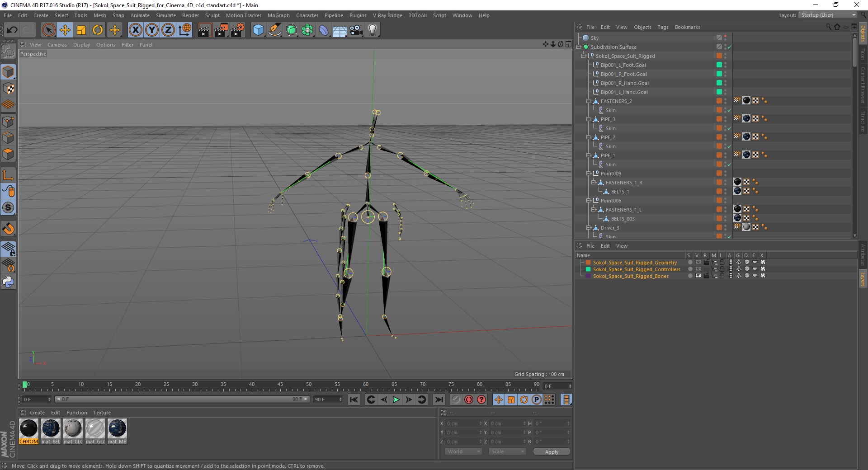Activate the Rotate tool icon
Screen dimensions: 868x470
[98, 30]
